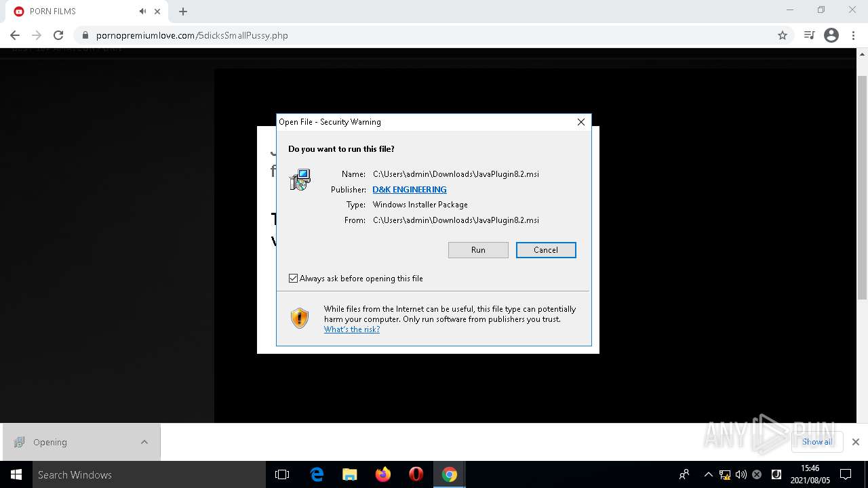Click the browser forward arrow
This screenshot has width=868, height=488.
(x=37, y=35)
